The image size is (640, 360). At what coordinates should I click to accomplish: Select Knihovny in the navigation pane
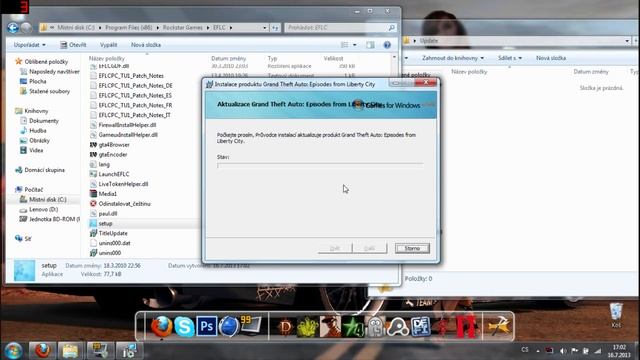tap(36, 111)
